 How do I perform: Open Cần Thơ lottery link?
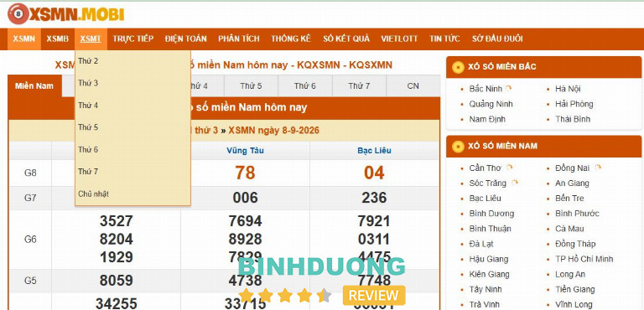[x=485, y=168]
